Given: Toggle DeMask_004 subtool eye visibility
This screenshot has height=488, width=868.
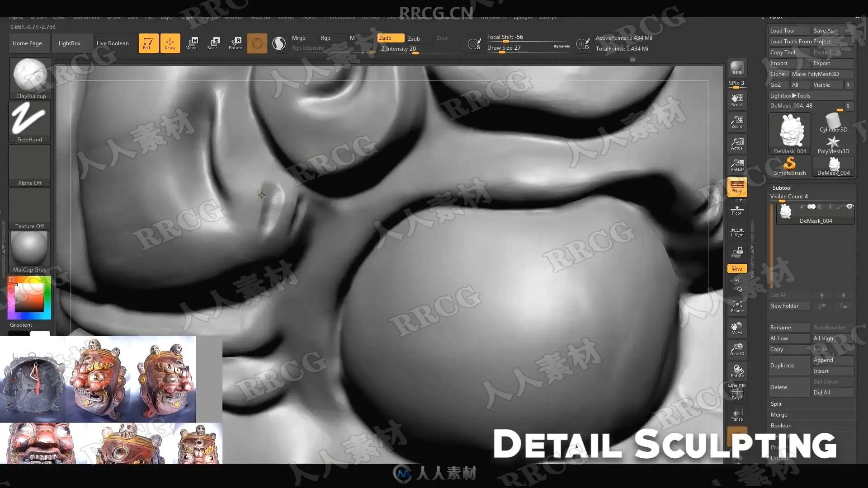Looking at the screenshot, I should tap(849, 206).
